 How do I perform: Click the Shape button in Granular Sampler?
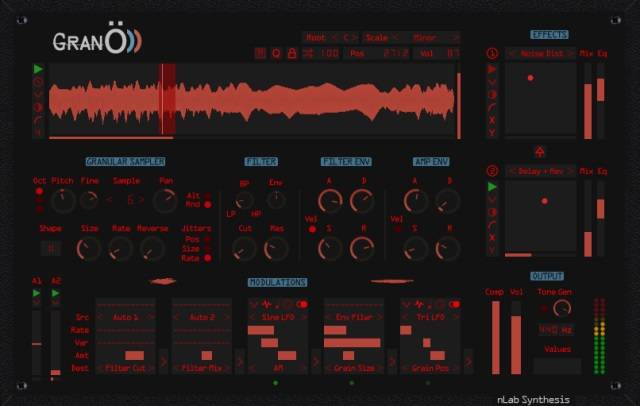point(49,248)
